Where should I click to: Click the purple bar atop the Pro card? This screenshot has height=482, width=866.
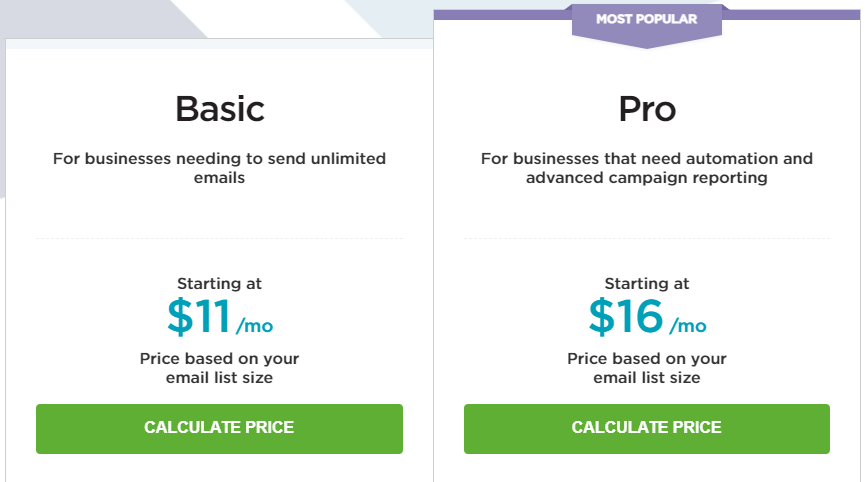[792, 14]
